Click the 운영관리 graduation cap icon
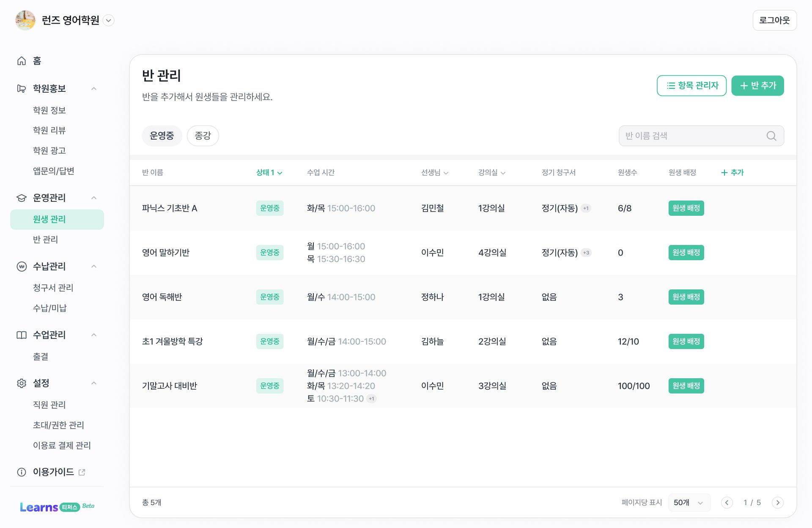The image size is (812, 528). [x=22, y=198]
